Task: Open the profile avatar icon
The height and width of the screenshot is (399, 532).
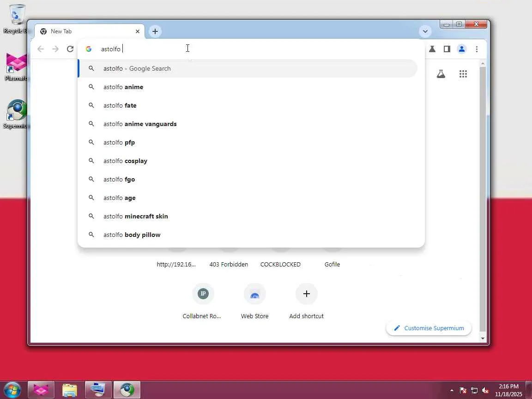Action: tap(462, 49)
